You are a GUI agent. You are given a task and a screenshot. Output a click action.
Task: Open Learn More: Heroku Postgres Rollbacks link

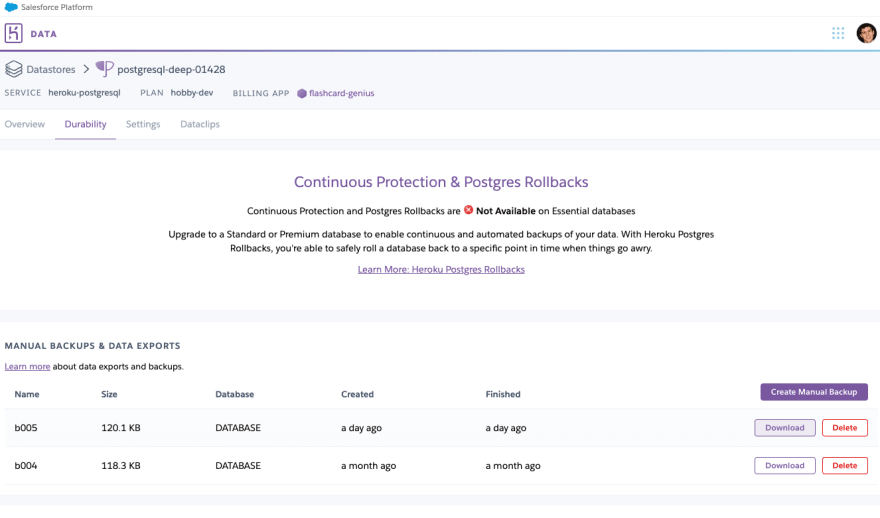tap(441, 269)
